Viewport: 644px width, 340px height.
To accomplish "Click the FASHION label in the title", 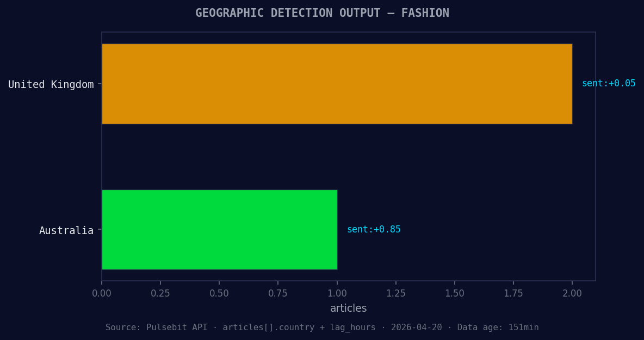I will 425,12.
